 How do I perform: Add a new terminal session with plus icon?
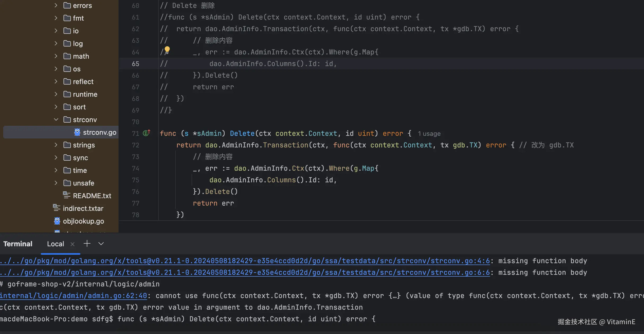[87, 244]
